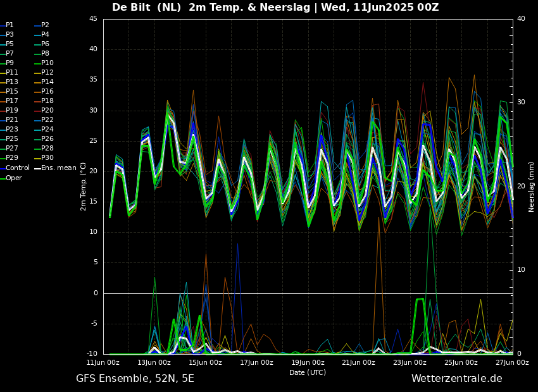Select the 13Jun 00z date tick
This screenshot has width=538, height=392.
tap(154, 362)
